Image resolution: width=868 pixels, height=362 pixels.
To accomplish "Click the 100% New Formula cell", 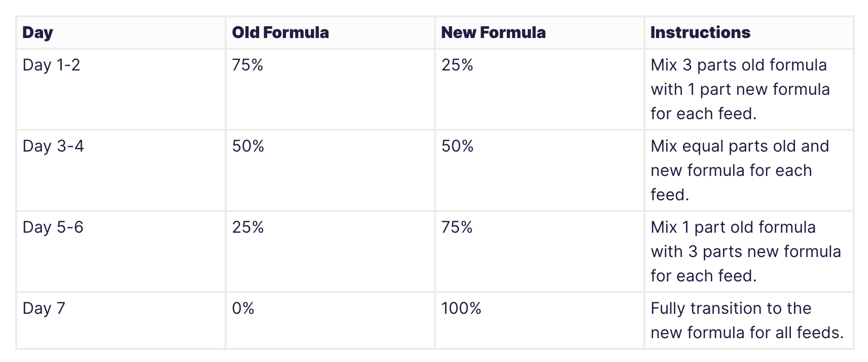I will 461,308.
